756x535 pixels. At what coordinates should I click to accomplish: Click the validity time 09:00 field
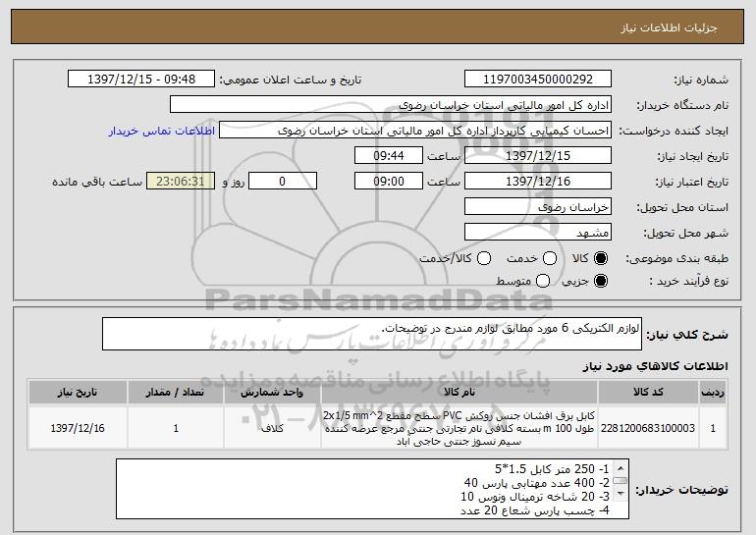(x=389, y=182)
